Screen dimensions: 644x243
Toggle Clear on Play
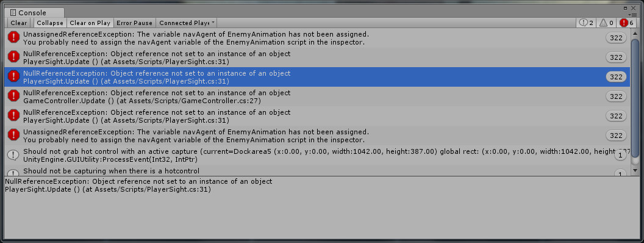[90, 23]
